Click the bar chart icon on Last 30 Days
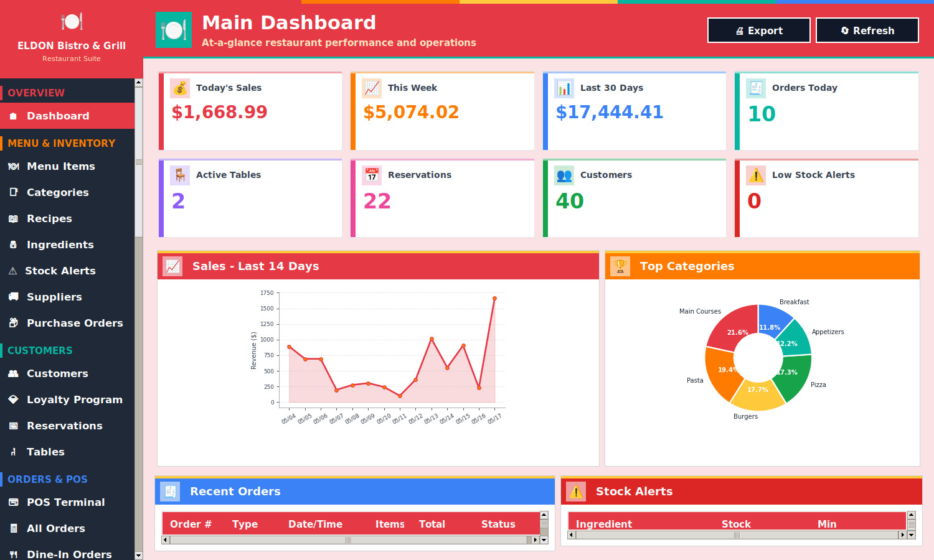Screen dimensions: 934x560 (x=564, y=88)
